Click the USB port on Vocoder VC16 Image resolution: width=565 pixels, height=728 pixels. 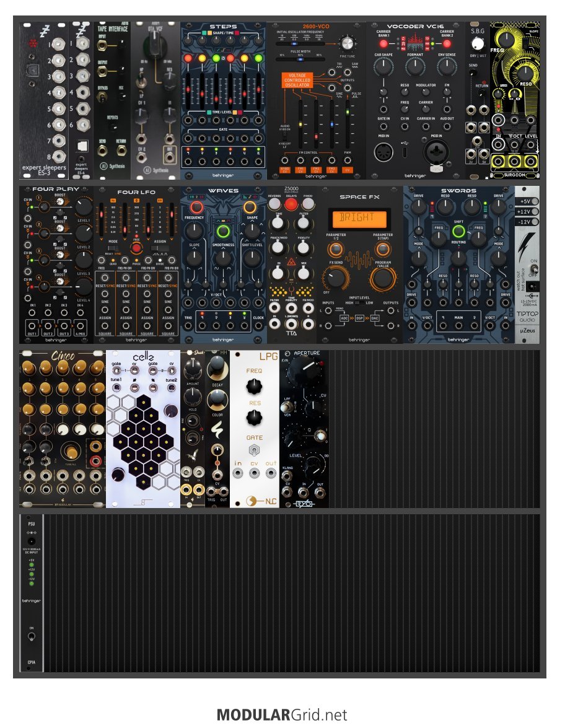point(405,152)
